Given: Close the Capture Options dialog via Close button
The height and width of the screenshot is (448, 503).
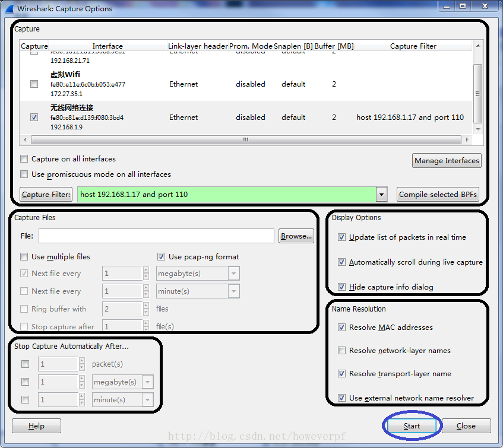Looking at the screenshot, I should (466, 426).
